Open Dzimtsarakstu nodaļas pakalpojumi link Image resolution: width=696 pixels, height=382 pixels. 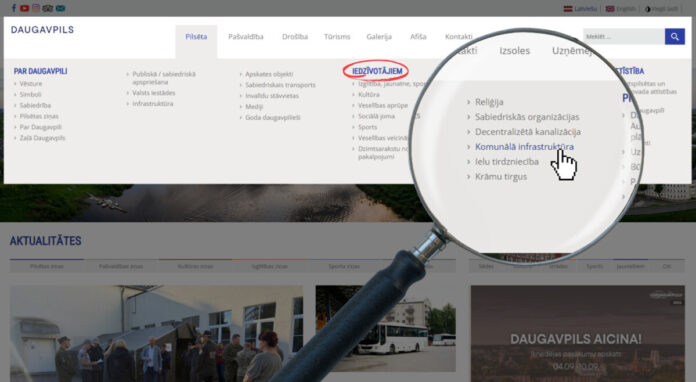383,153
